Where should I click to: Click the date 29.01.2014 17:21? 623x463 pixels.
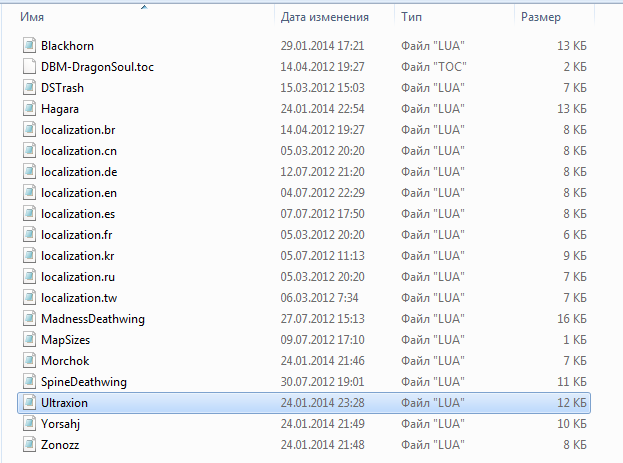(322, 46)
